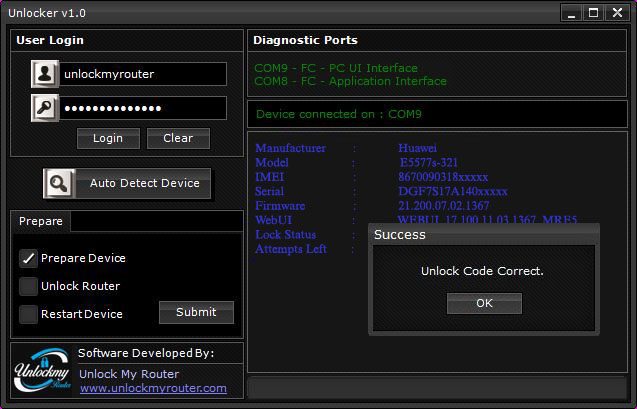Screen dimensions: 637x409
Task: Click the 'Attempts Left' label
Action: pyautogui.click(x=291, y=249)
